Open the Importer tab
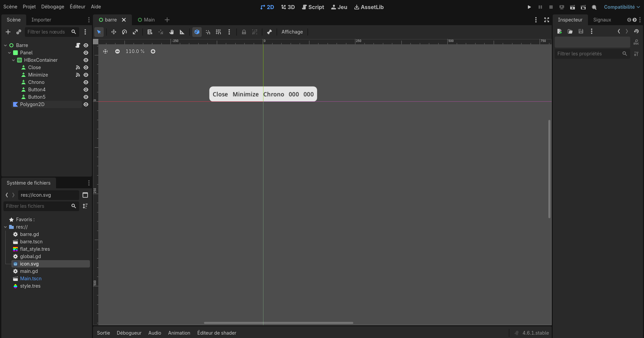 click(41, 20)
